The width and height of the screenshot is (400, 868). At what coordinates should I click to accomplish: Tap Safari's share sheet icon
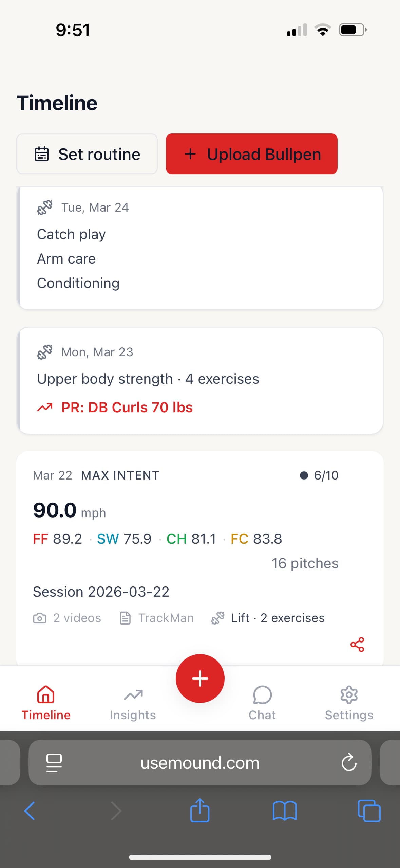pos(200,811)
